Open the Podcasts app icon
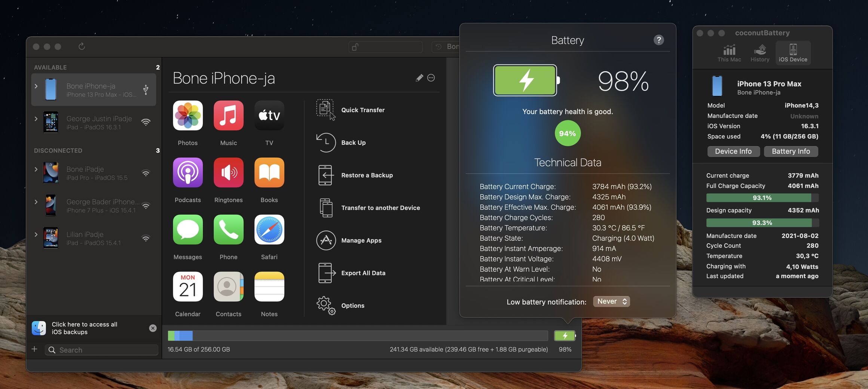868x389 pixels. coord(188,173)
